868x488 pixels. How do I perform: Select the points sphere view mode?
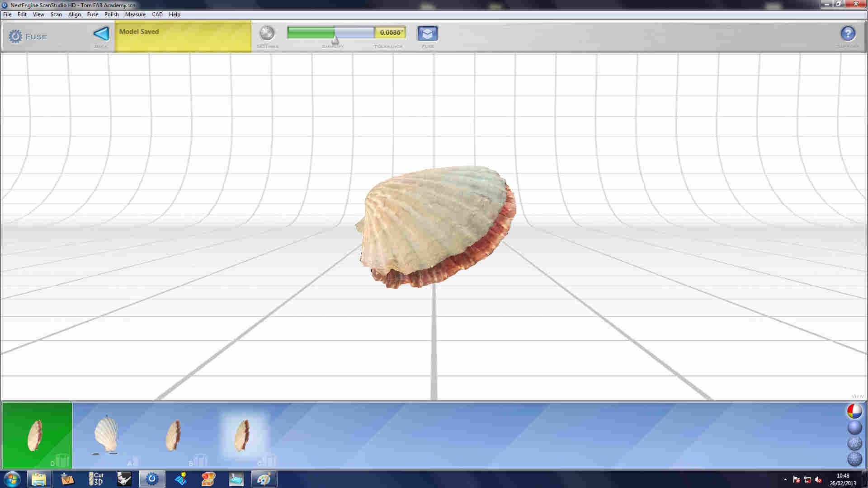coord(854,459)
